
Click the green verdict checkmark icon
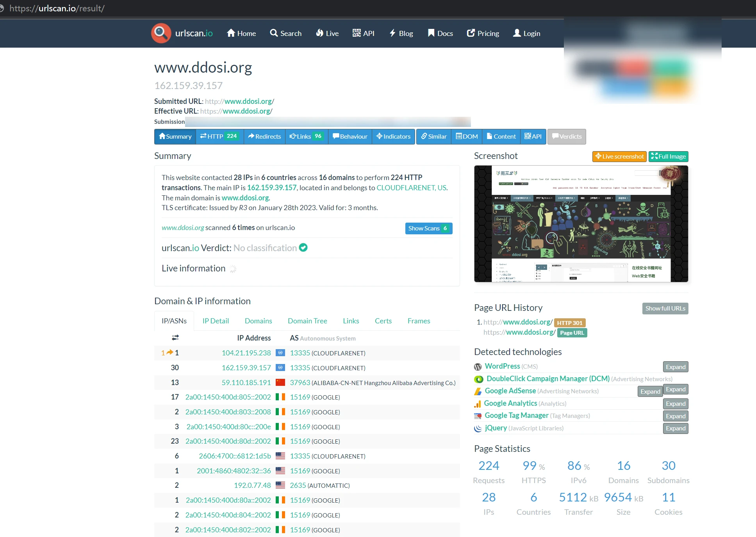(x=303, y=248)
